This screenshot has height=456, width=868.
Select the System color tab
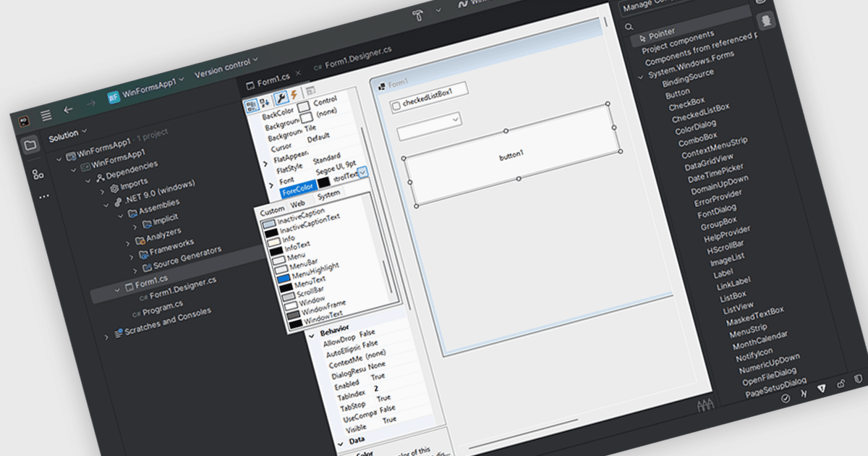click(x=328, y=195)
